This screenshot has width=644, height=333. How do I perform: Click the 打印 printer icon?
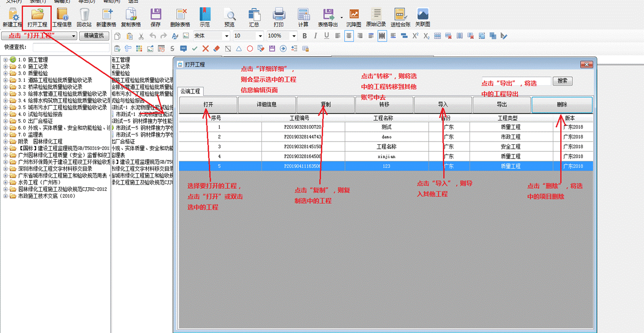(279, 15)
